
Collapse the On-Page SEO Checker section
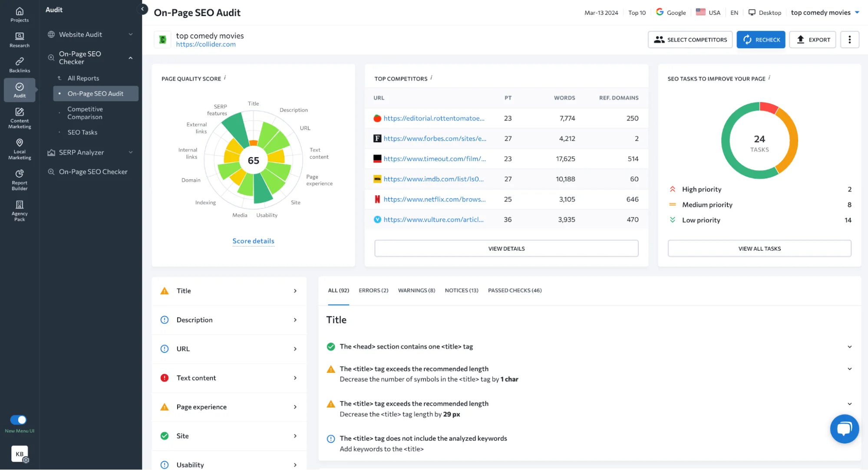[x=131, y=58]
